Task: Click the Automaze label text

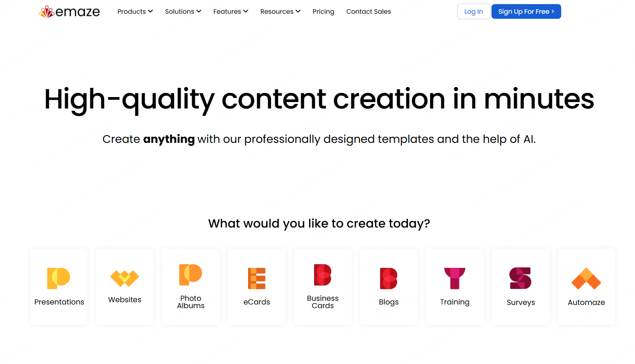Action: click(x=586, y=303)
